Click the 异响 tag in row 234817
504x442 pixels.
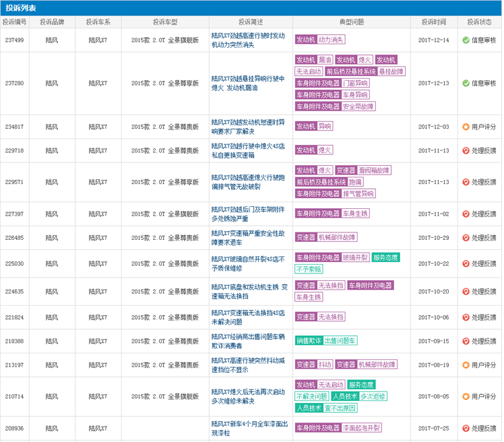325,126
